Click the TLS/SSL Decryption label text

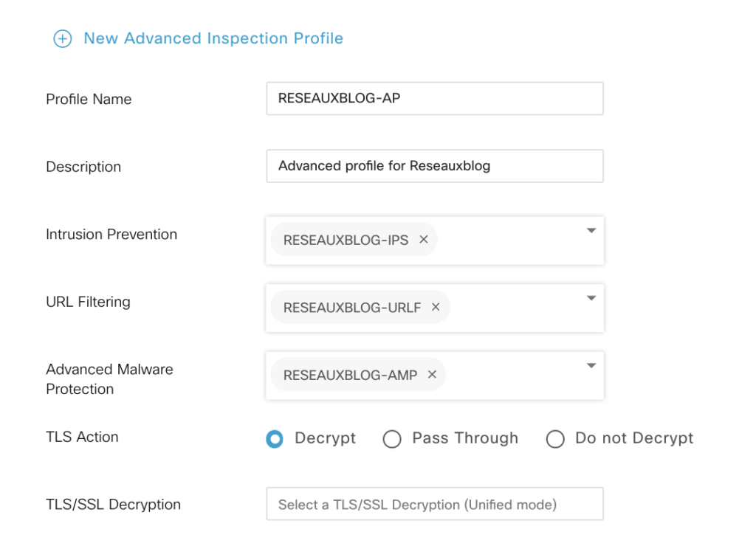point(113,505)
